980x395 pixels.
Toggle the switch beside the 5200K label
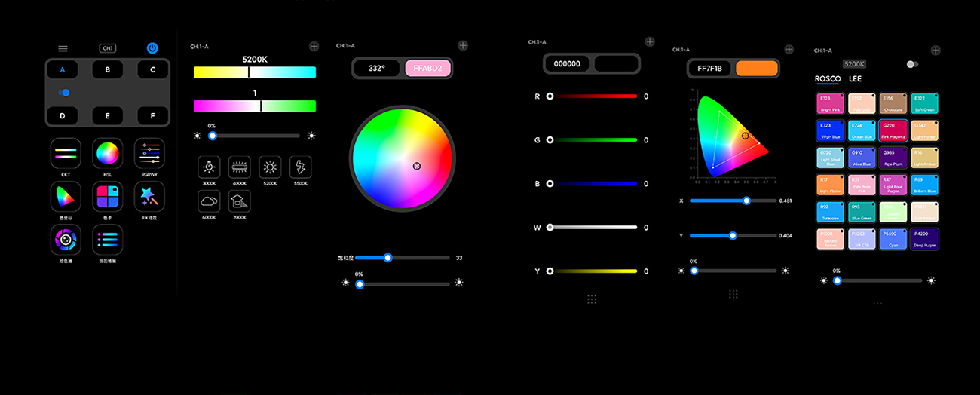[x=912, y=64]
